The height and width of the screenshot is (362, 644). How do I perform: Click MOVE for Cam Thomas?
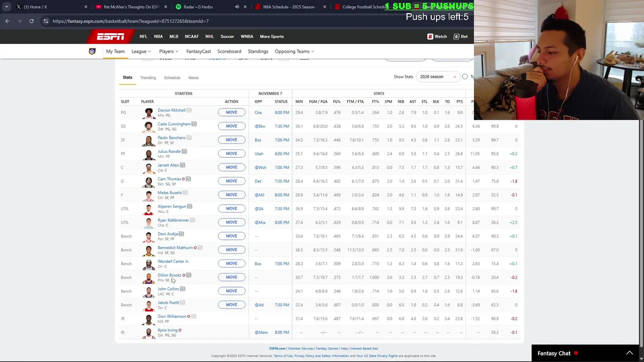231,181
